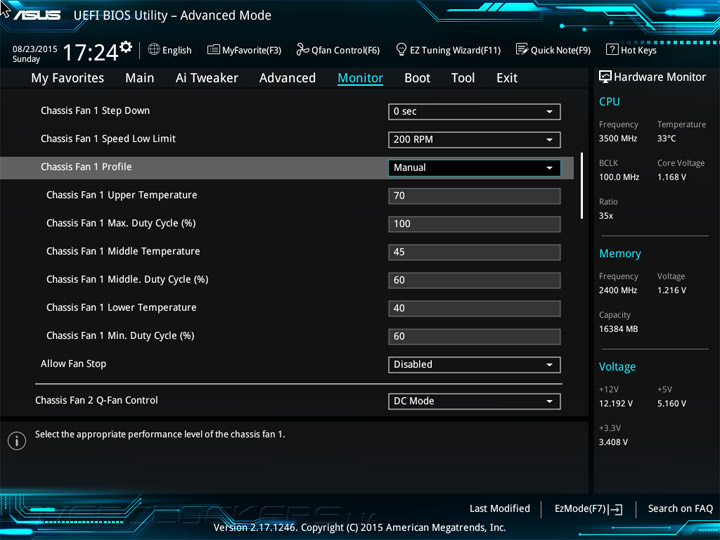Viewport: 720px width, 540px height.
Task: Click the Min. Duty Cycle field
Action: click(x=474, y=336)
